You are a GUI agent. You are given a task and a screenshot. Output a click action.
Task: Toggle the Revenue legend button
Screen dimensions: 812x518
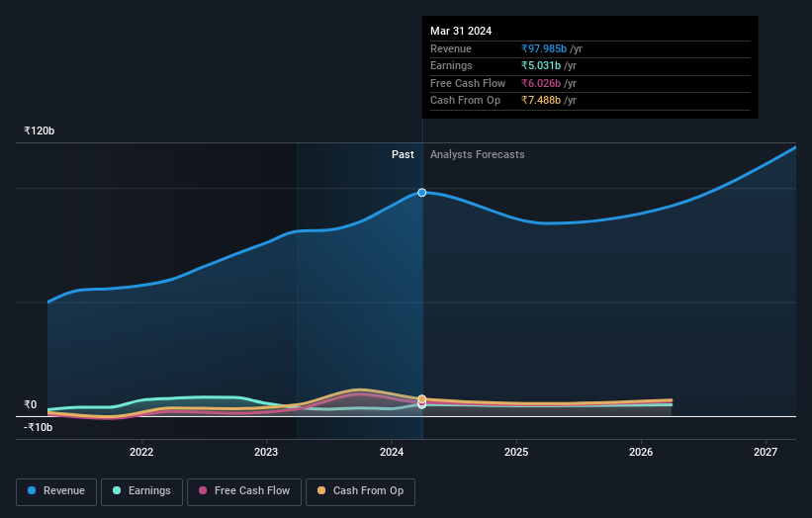pos(56,491)
